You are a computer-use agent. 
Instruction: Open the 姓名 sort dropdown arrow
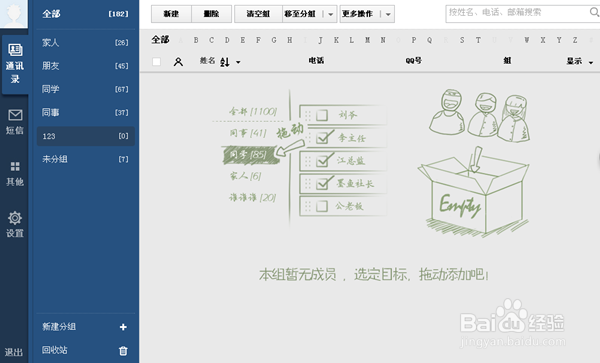coord(238,62)
